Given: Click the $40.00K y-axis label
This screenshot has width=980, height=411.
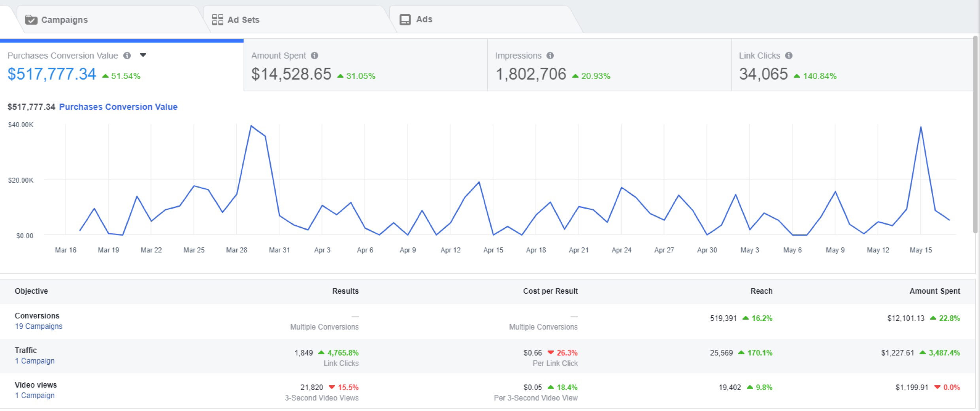Looking at the screenshot, I should pyautogui.click(x=21, y=125).
